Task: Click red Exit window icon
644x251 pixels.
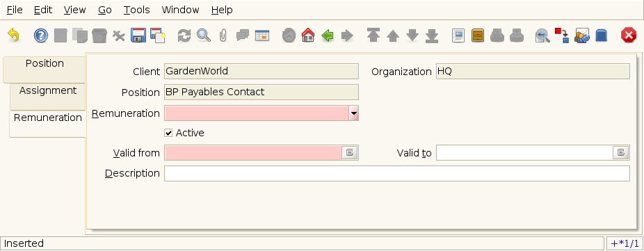Action: [x=629, y=35]
